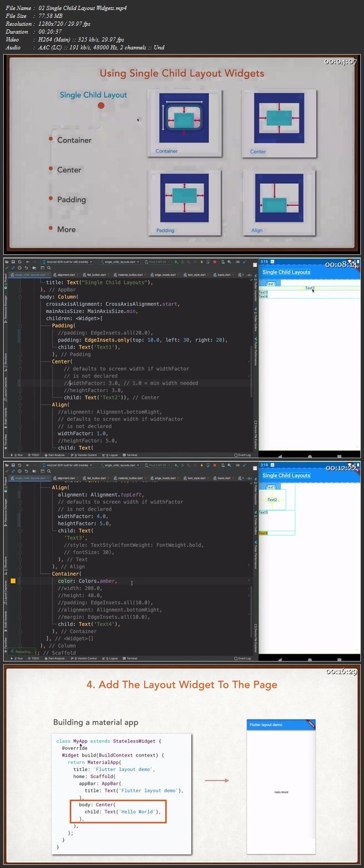Open Flutter Performance panel in 00:08:14 frame

[x=255, y=352]
